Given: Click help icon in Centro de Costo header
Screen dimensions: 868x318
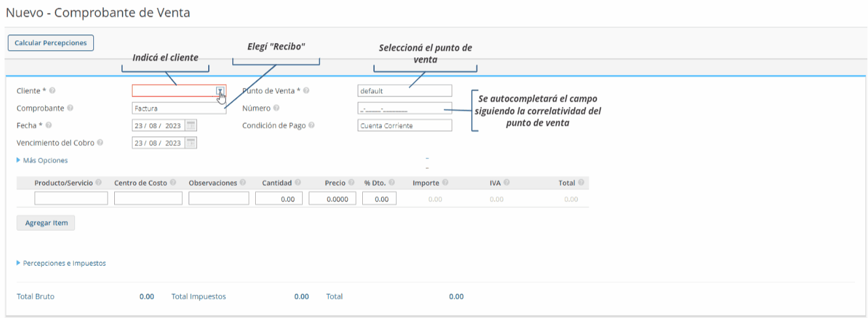Looking at the screenshot, I should tap(173, 183).
